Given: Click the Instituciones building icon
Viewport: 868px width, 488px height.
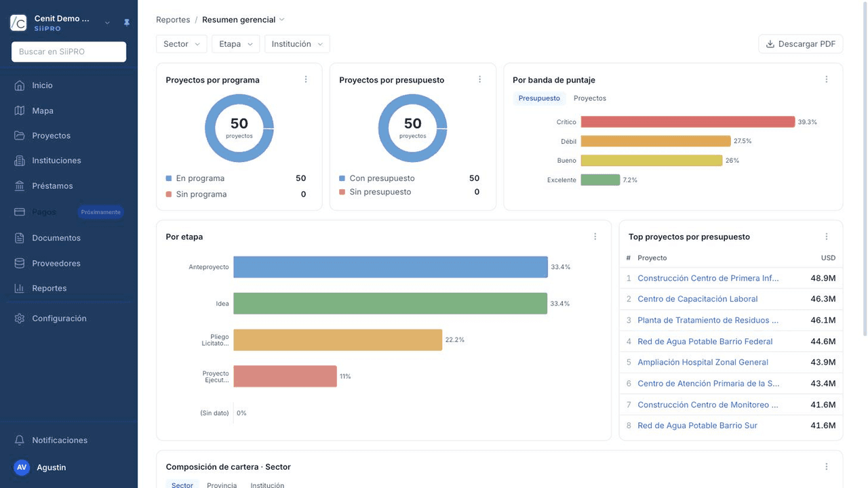Looking at the screenshot, I should (20, 161).
